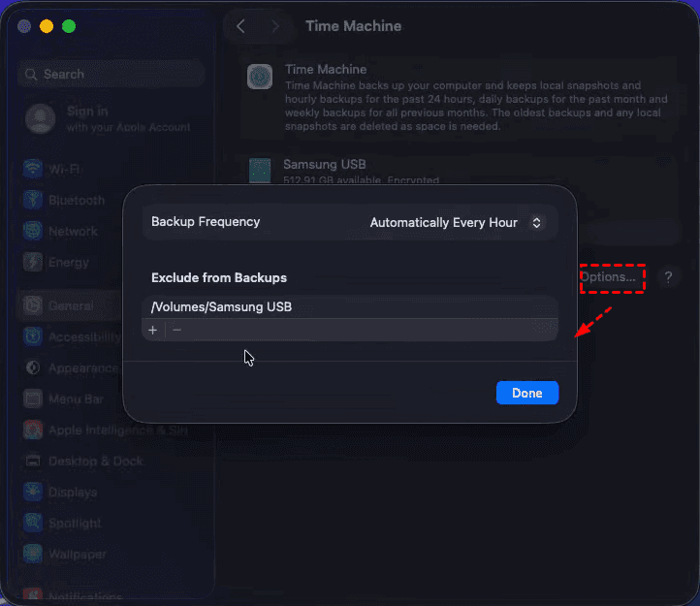Click the Wallpaper sidebar icon
Screen dimensions: 700x606
(33, 554)
